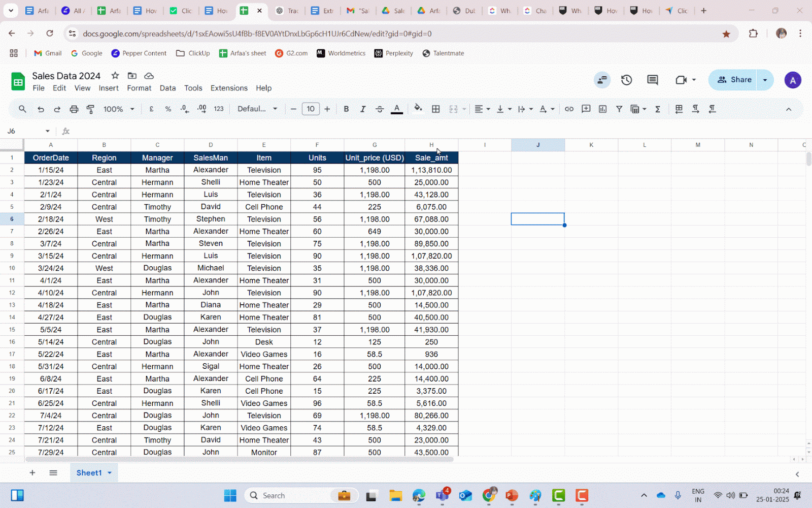The width and height of the screenshot is (812, 508).
Task: Open the File menu
Action: coord(39,88)
